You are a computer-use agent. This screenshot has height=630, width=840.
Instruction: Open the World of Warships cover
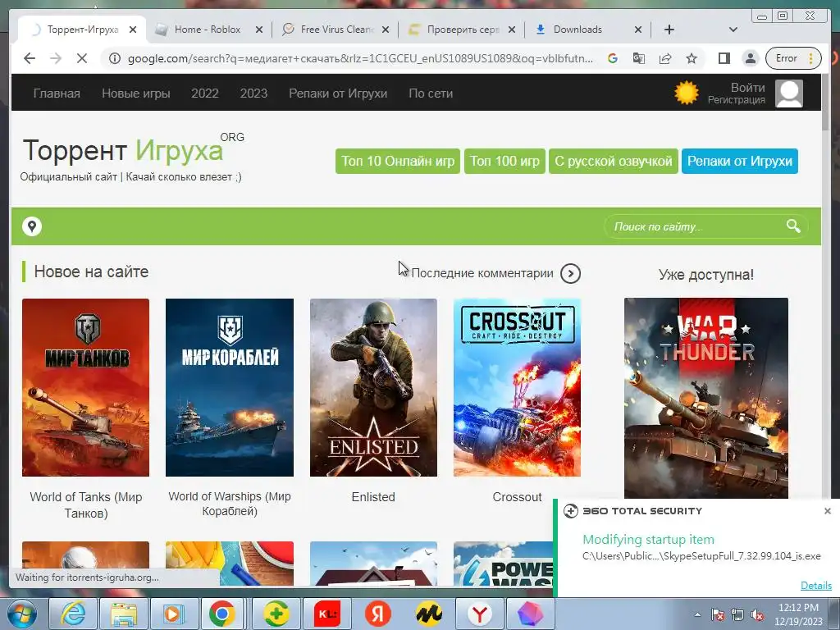230,387
